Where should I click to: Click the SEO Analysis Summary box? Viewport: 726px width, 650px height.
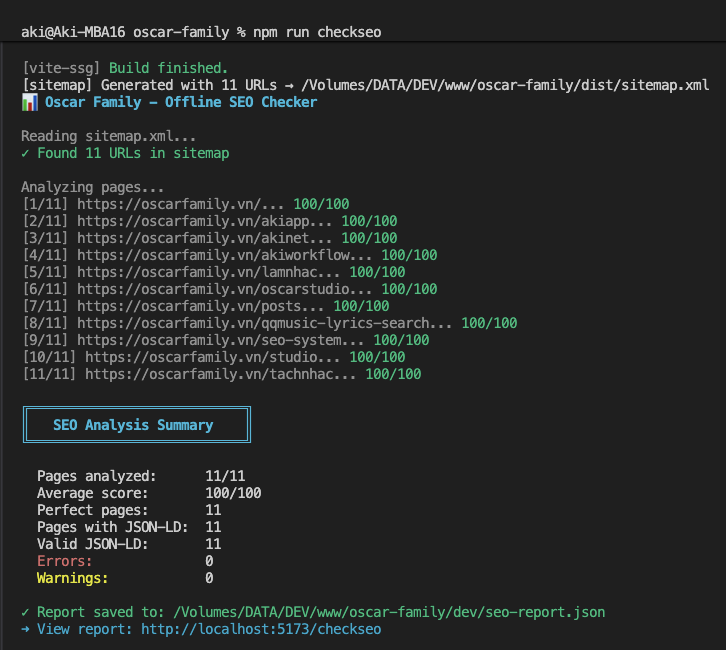(136, 425)
